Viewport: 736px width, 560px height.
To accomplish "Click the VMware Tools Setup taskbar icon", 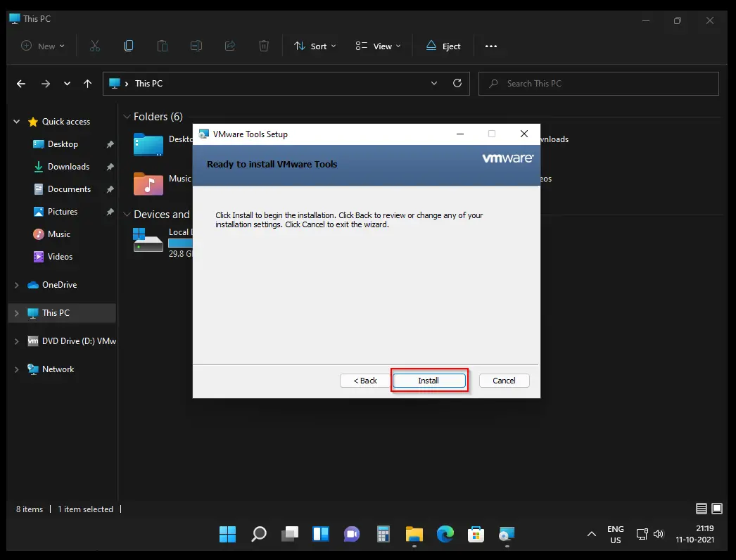I will point(507,534).
